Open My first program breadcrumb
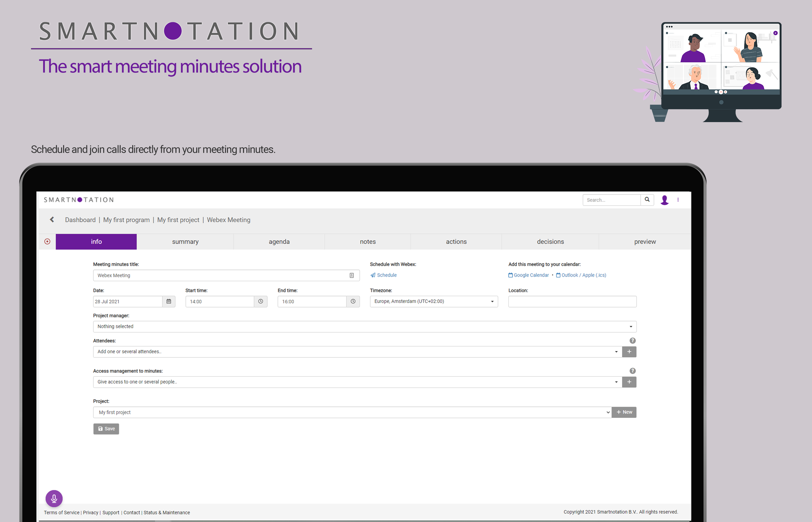 pos(126,220)
